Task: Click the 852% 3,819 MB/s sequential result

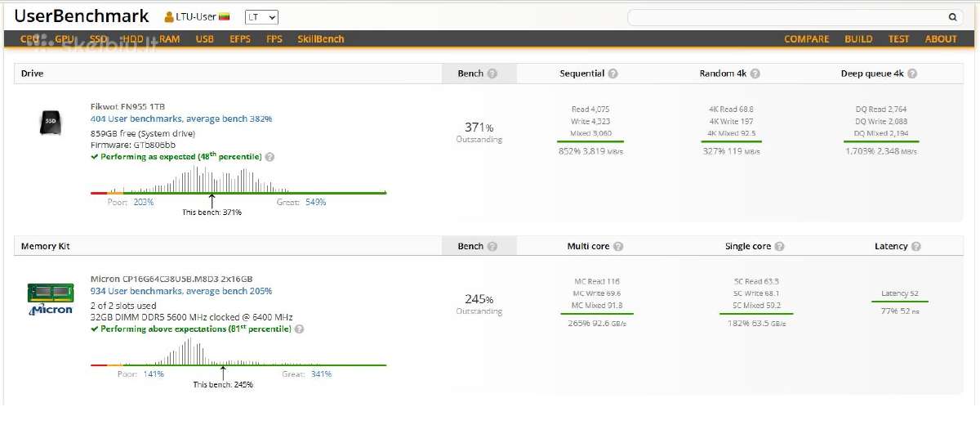Action: (590, 151)
